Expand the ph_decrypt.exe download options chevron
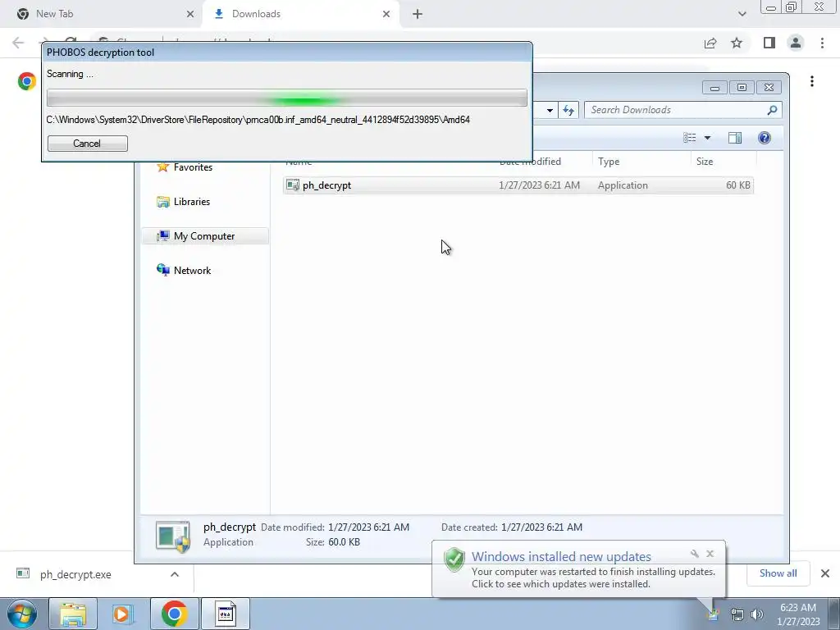Image resolution: width=840 pixels, height=630 pixels. 175,574
